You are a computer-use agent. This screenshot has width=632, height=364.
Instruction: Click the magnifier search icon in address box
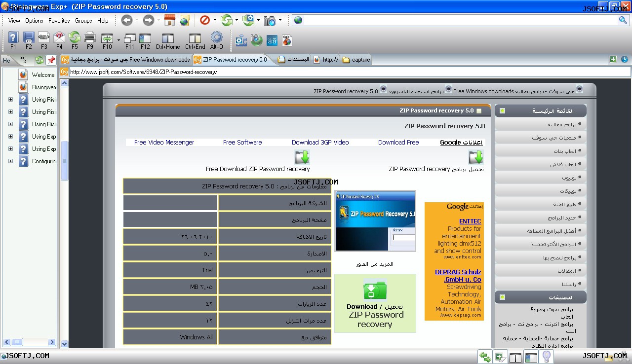coord(623,20)
